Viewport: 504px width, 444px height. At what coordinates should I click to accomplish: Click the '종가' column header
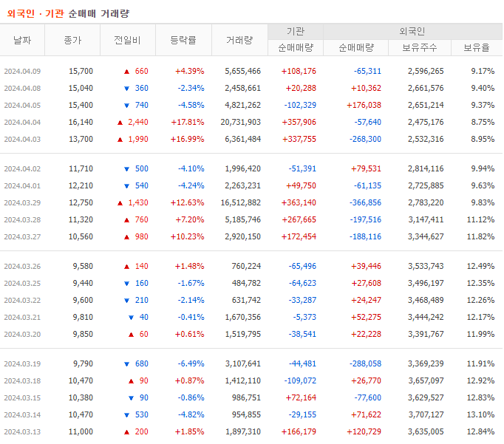pyautogui.click(x=72, y=40)
